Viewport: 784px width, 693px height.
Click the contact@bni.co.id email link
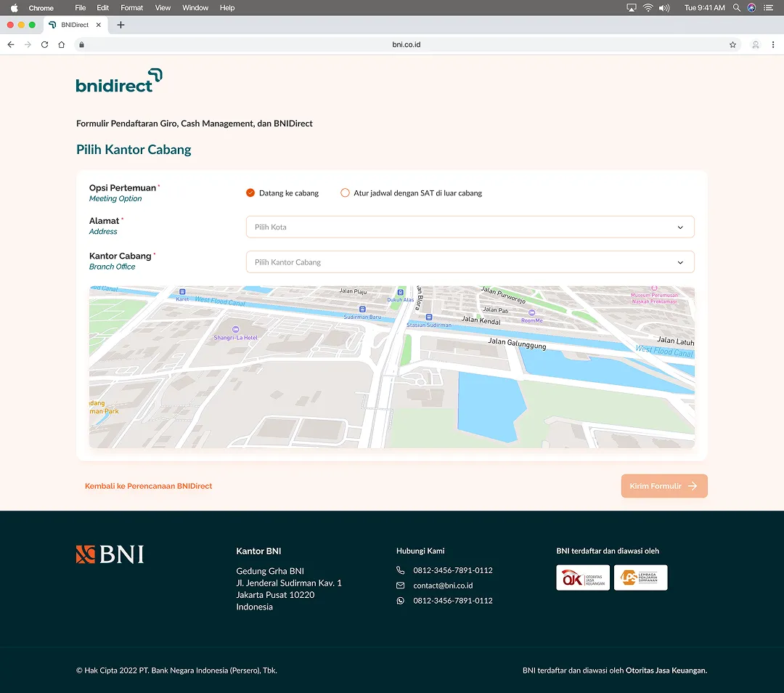click(443, 585)
